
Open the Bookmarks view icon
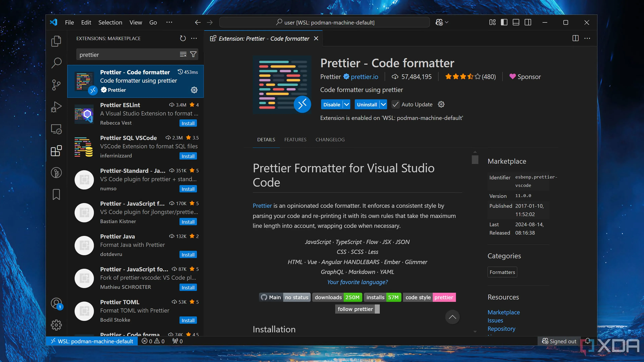(x=56, y=194)
